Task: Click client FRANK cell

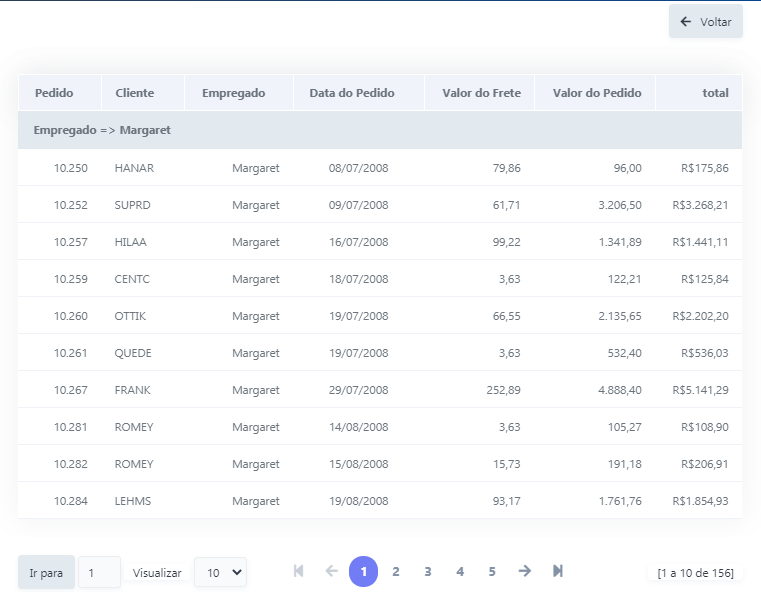Action: pyautogui.click(x=132, y=390)
